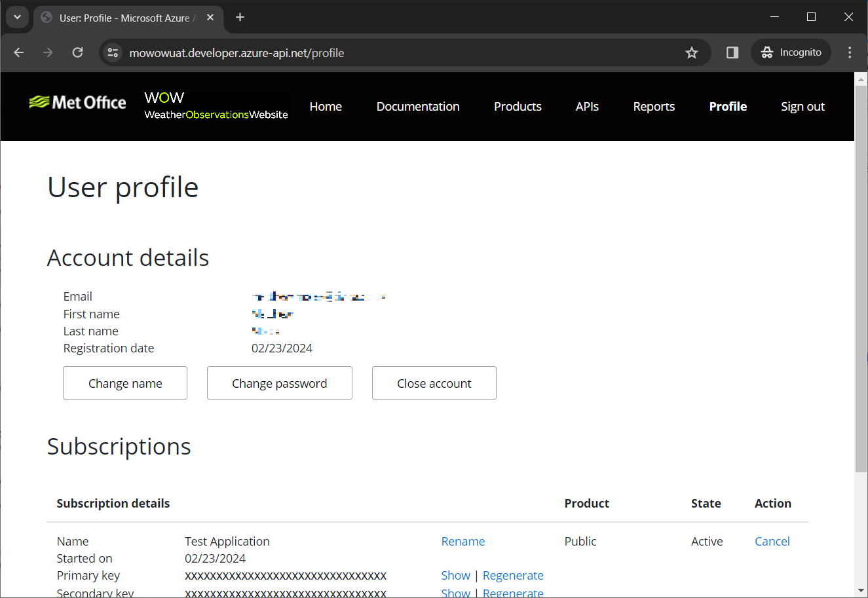Viewport: 868px width, 598px height.
Task: Show the primary key value
Action: 455,575
